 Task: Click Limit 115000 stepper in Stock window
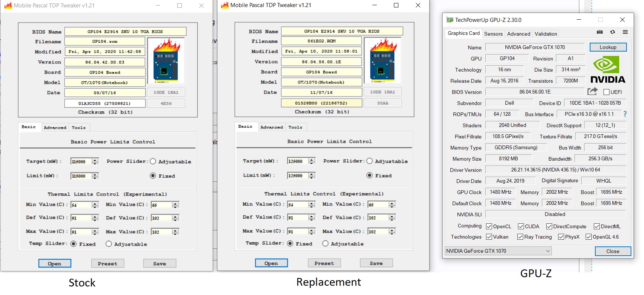pyautogui.click(x=95, y=176)
